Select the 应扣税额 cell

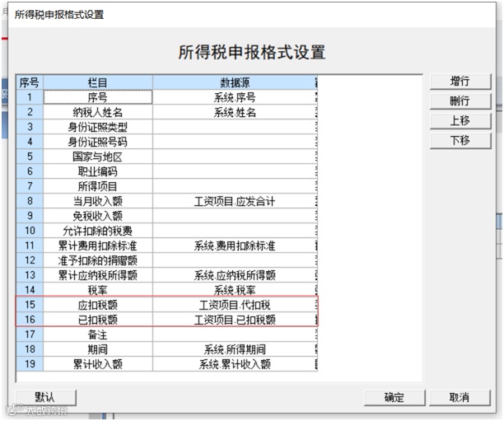98,305
